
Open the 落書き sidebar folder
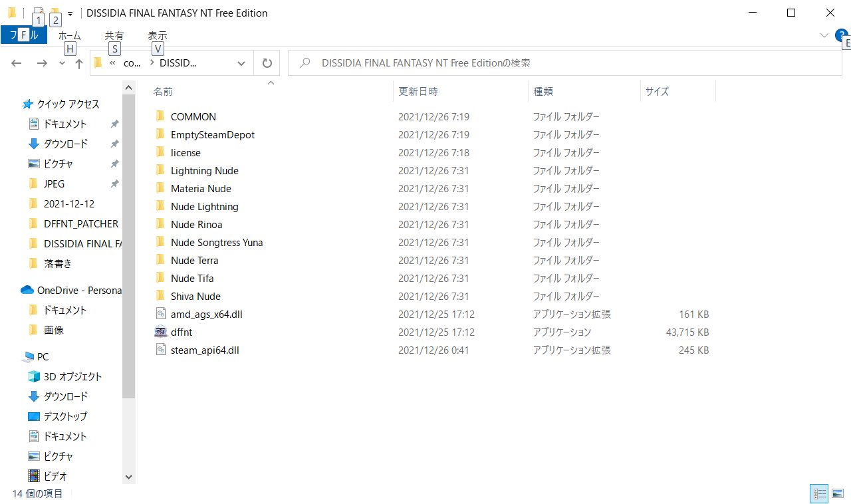click(x=58, y=263)
